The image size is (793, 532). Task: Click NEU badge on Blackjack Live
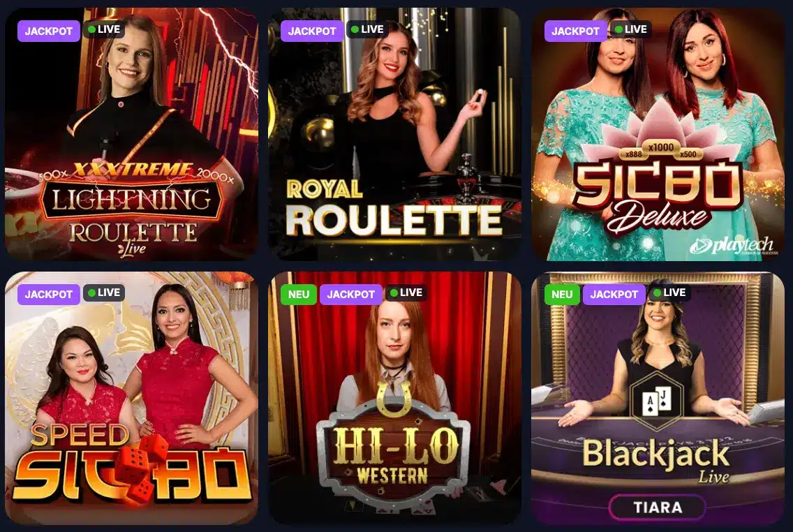562,295
